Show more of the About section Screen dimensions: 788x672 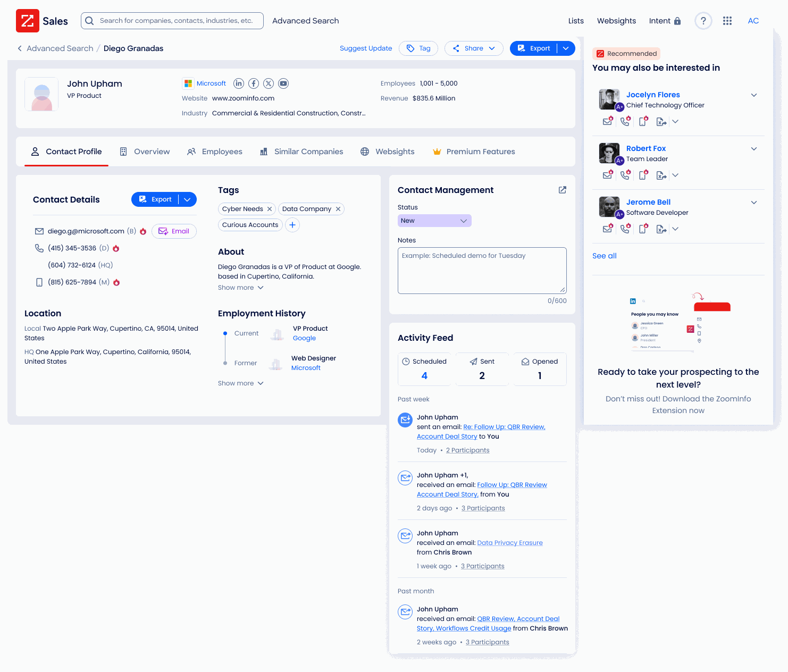[241, 288]
